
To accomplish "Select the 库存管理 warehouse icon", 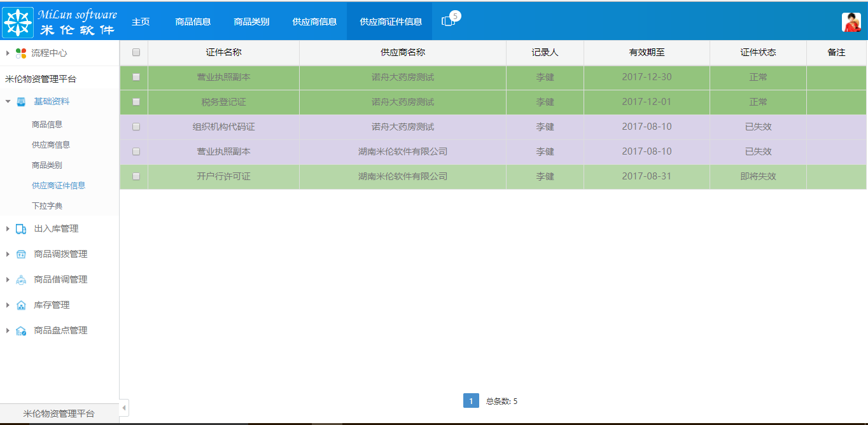I will (19, 304).
